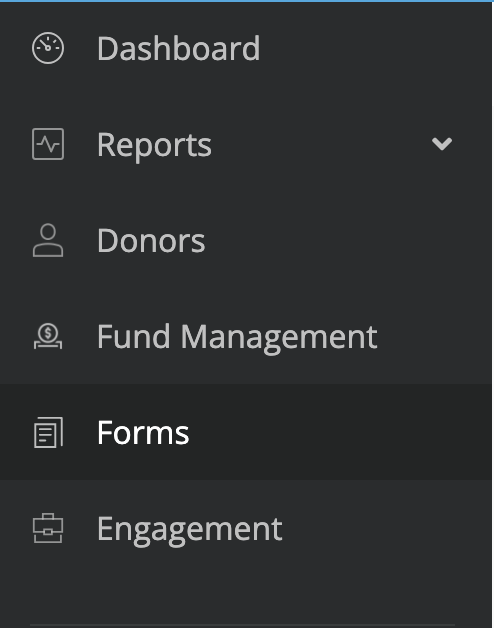Expand the Reports submenu chevron

click(442, 144)
